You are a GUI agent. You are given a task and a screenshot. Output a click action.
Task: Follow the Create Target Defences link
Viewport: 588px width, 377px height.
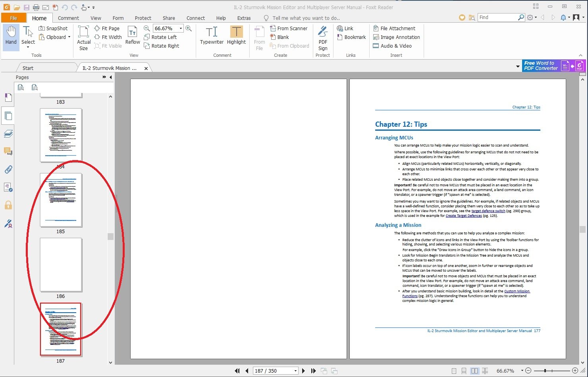coord(463,216)
